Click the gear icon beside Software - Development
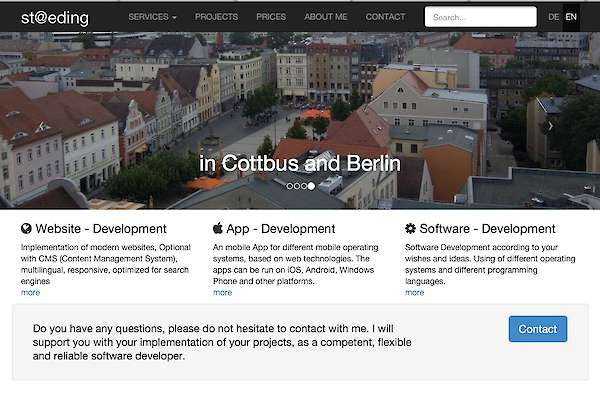This screenshot has height=400, width=600. (x=410, y=229)
